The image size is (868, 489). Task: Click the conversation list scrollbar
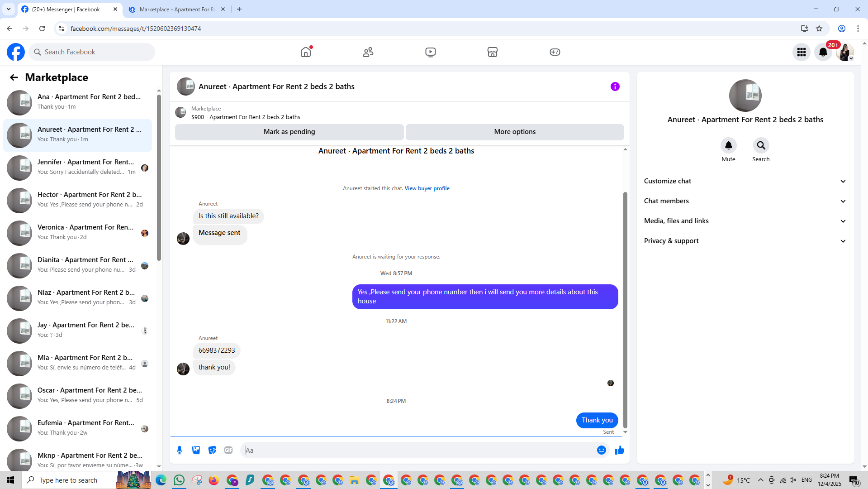tap(159, 177)
